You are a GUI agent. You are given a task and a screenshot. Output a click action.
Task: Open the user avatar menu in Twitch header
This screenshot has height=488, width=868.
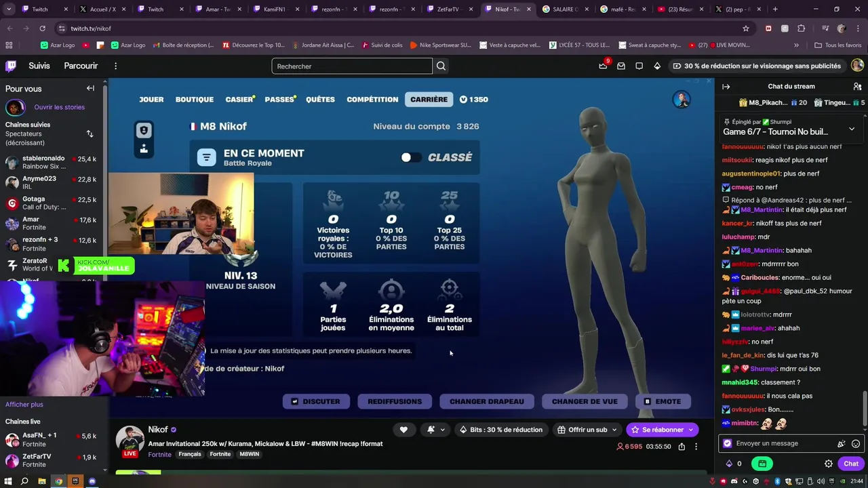[x=857, y=66]
